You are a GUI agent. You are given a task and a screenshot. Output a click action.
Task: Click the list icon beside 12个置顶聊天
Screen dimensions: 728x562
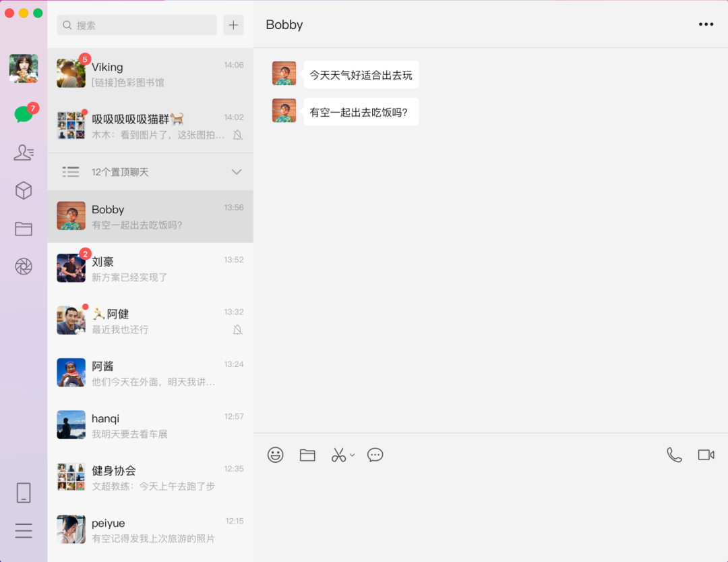coord(71,172)
